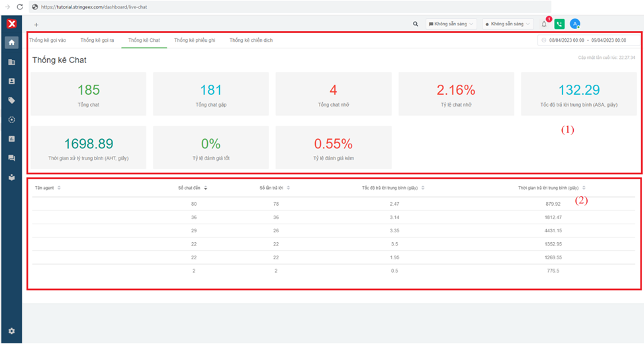This screenshot has height=350, width=644.
Task: Click the search magnifier icon in top bar
Action: pos(416,24)
